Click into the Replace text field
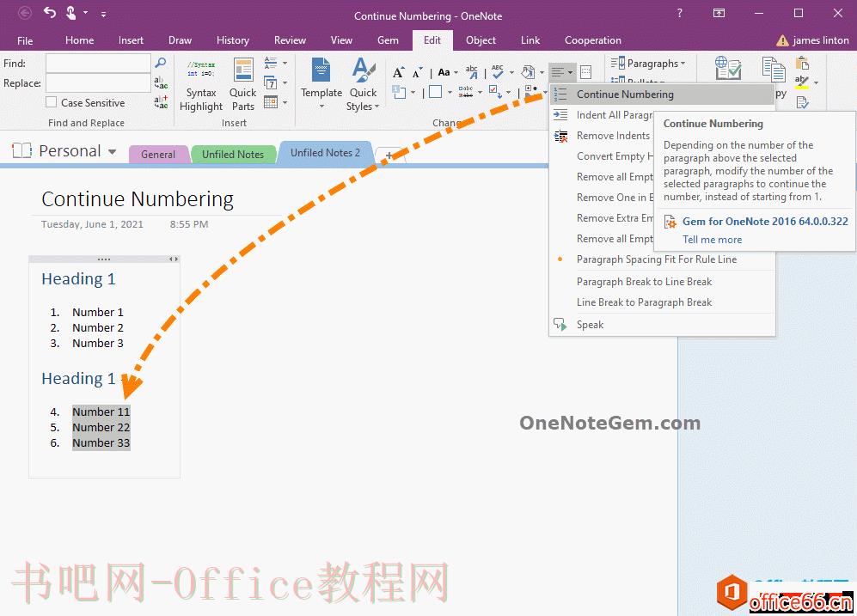The height and width of the screenshot is (616, 857). (x=98, y=83)
